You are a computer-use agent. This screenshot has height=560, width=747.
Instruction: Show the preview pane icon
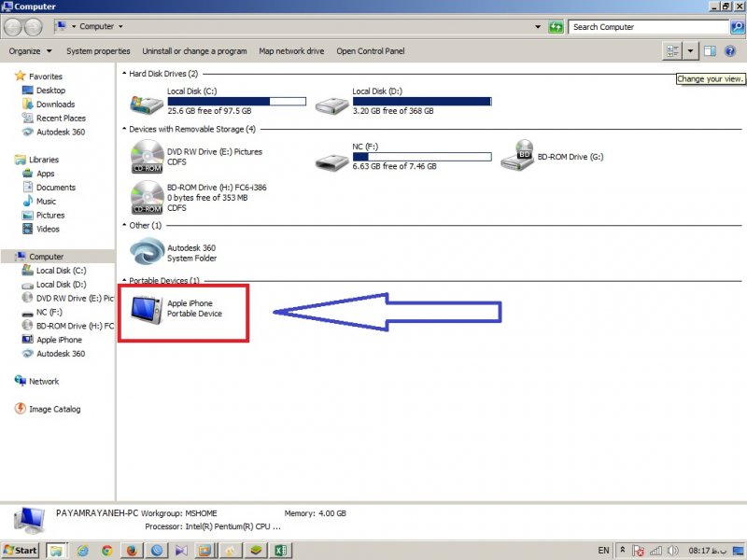coord(710,51)
